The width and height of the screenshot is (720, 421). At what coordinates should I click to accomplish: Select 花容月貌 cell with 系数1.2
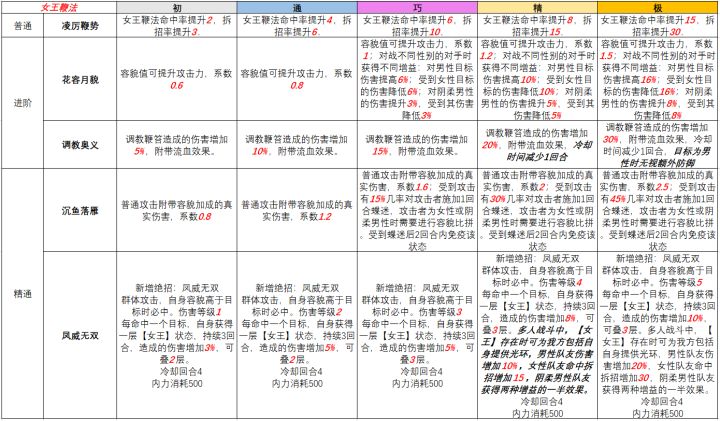point(538,79)
